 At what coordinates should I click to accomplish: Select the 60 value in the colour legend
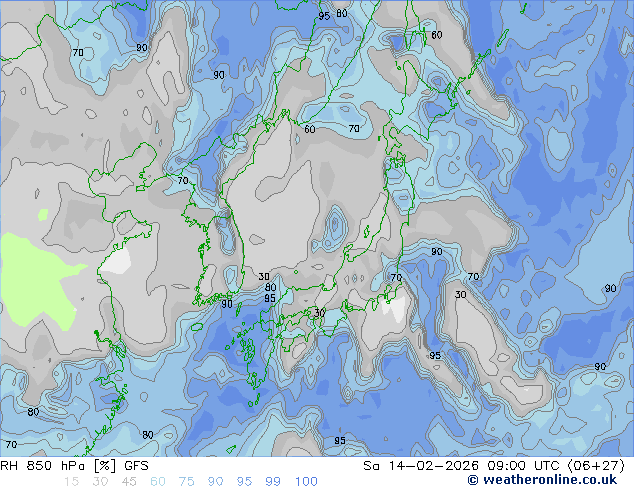tap(158, 481)
